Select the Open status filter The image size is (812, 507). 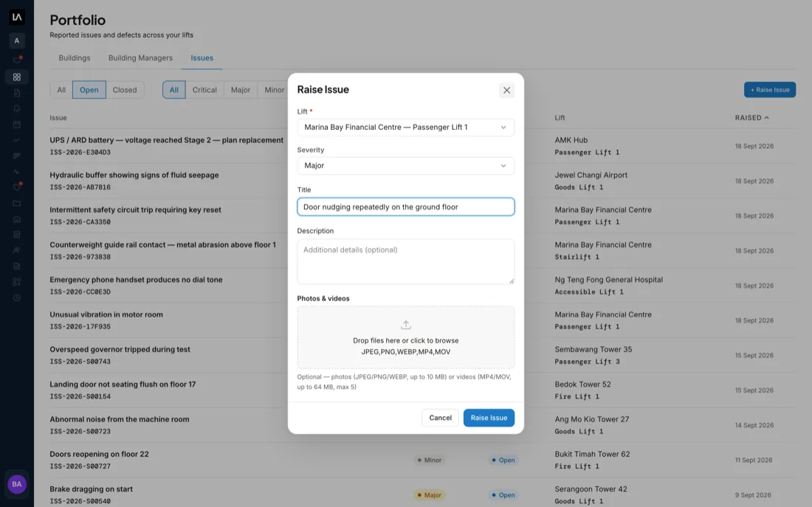[x=89, y=89]
